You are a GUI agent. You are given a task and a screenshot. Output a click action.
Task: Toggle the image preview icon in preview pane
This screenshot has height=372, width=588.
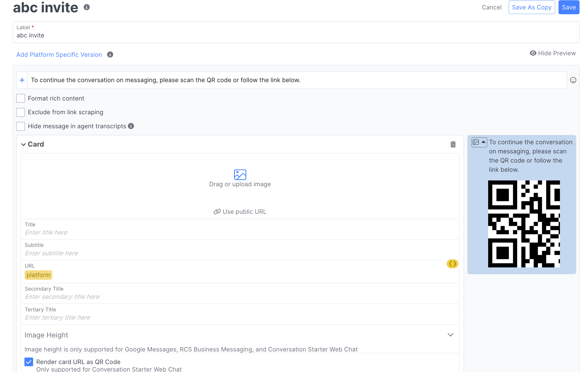tap(479, 142)
